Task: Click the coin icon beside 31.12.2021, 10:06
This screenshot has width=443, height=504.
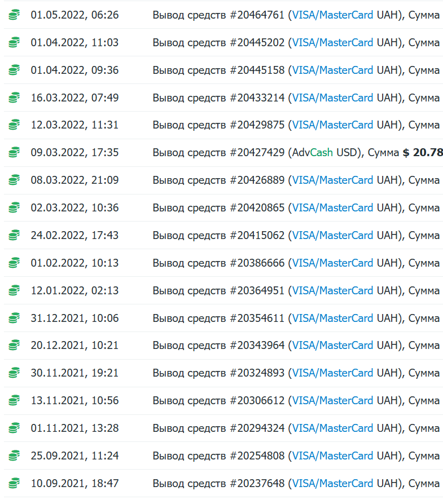Action: click(x=14, y=319)
